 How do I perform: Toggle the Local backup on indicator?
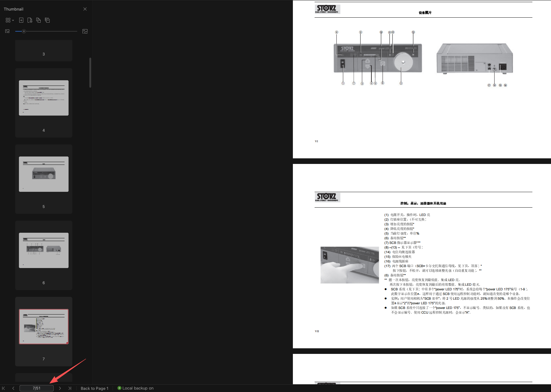(x=135, y=388)
